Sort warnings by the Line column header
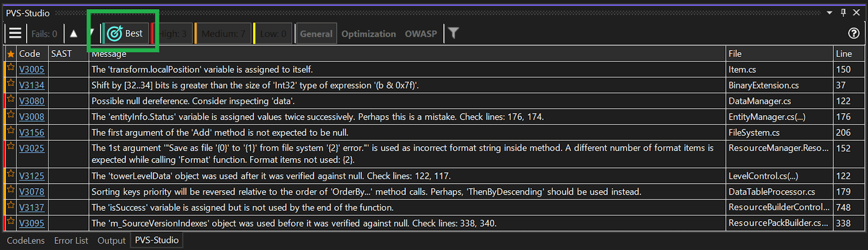This screenshot has width=868, height=250. coord(844,54)
